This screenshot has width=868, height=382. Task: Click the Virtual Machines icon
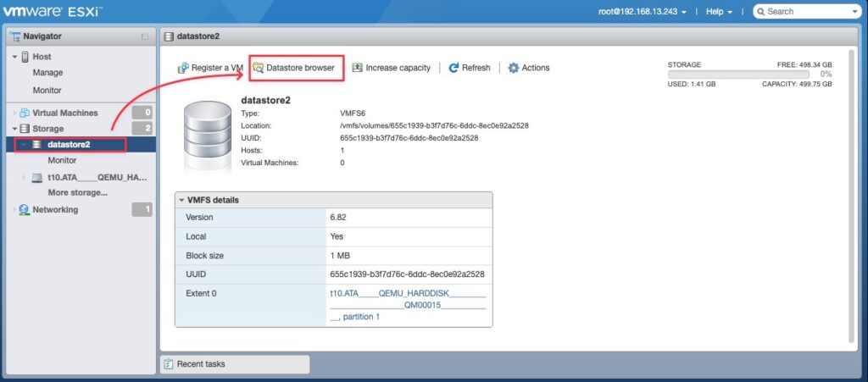25,113
